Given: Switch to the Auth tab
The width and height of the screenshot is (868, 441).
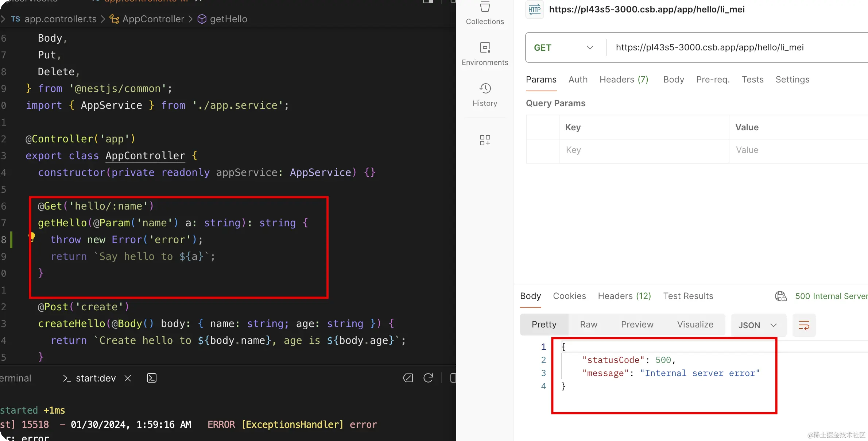Looking at the screenshot, I should 578,80.
